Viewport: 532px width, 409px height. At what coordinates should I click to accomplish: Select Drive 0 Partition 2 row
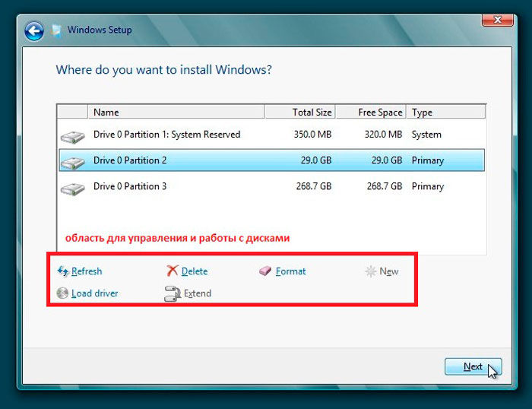pyautogui.click(x=271, y=160)
